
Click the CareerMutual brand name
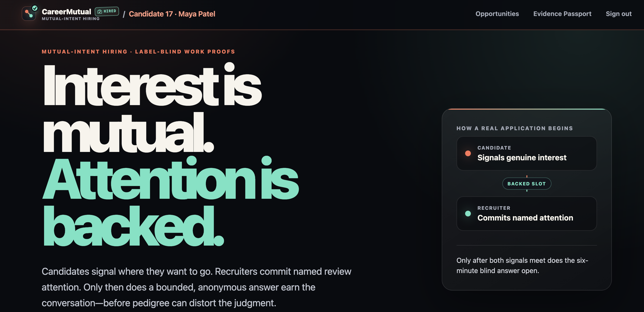pyautogui.click(x=67, y=11)
